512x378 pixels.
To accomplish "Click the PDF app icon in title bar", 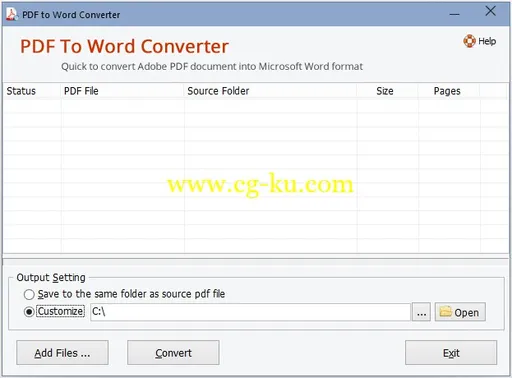I will click(12, 14).
